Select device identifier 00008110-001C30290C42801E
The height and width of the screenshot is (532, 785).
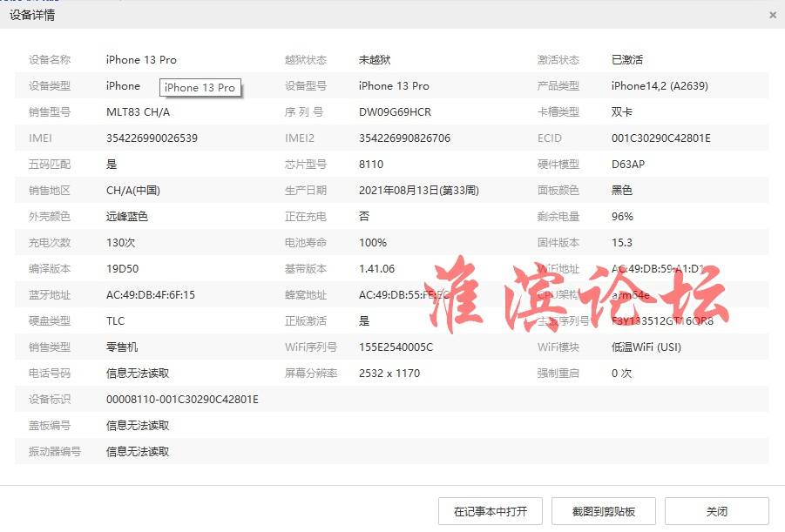pos(182,400)
